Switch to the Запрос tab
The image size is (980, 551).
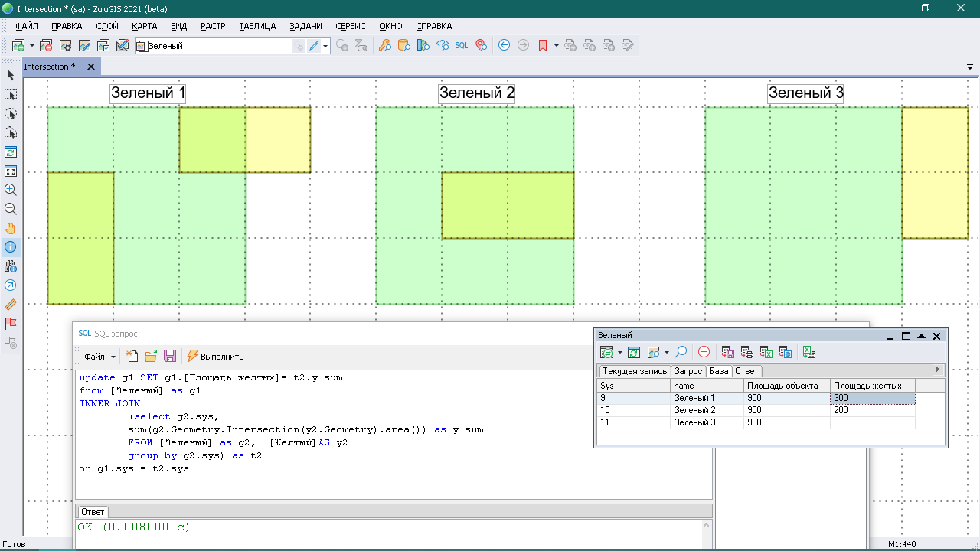688,371
